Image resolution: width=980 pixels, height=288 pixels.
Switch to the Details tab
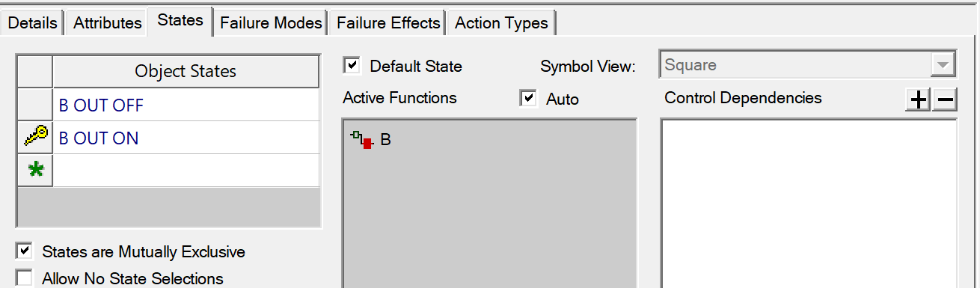click(32, 23)
